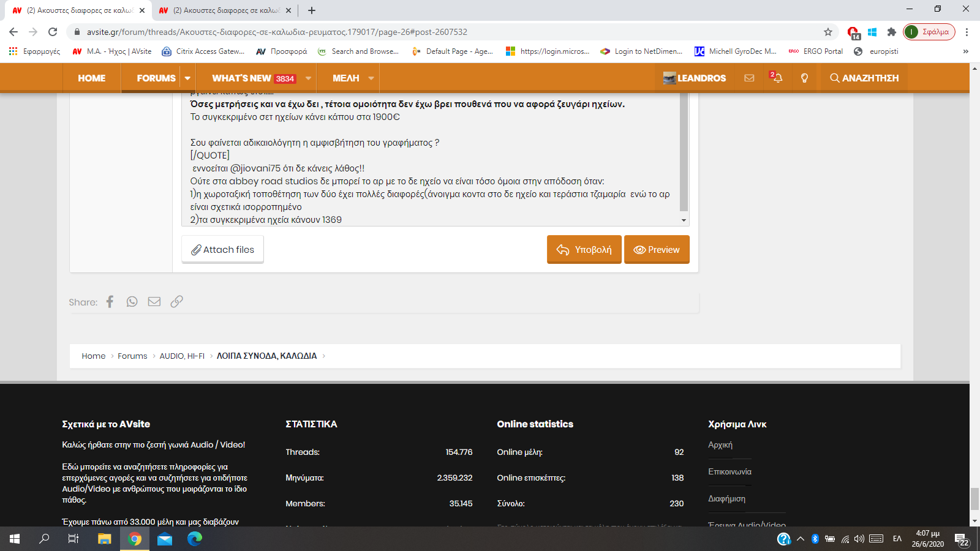Submit reply with Υποβολή button
Image resolution: width=980 pixels, height=551 pixels.
click(x=584, y=249)
